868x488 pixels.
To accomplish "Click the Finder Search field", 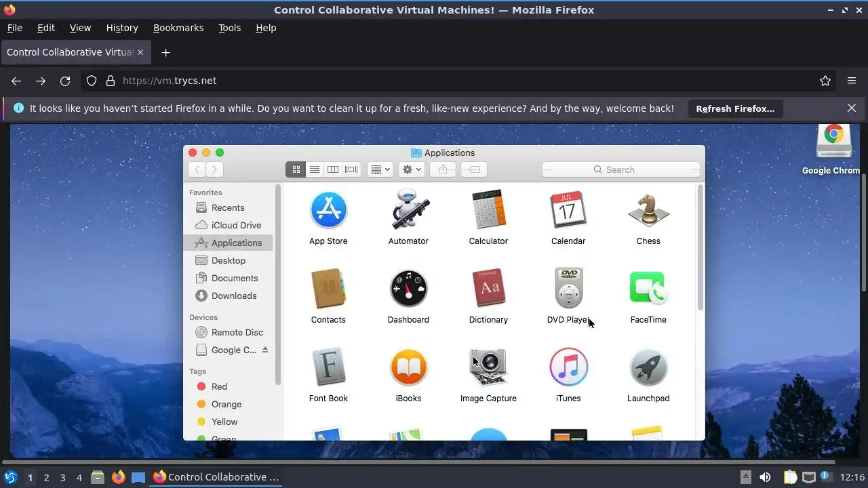I will click(620, 169).
